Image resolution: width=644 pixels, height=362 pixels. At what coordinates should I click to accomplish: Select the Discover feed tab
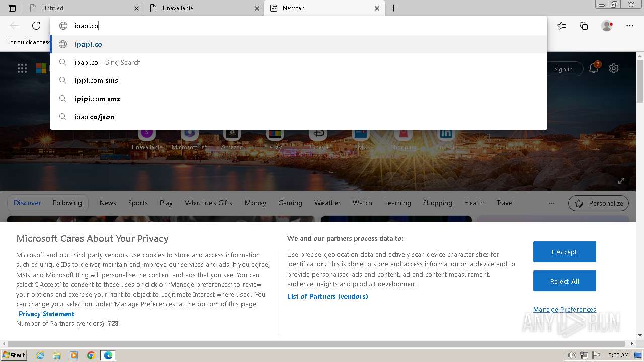27,203
